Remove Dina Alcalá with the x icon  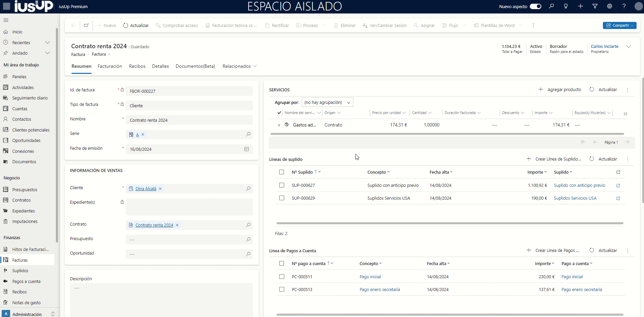tap(160, 189)
